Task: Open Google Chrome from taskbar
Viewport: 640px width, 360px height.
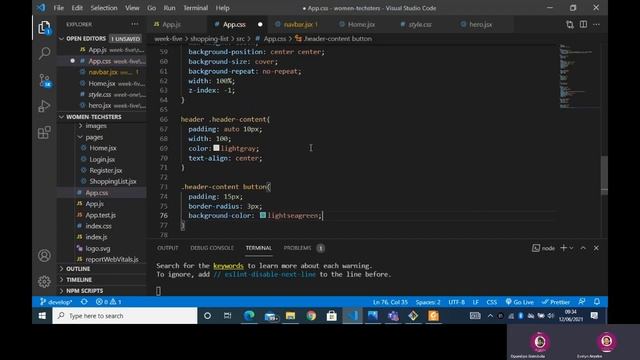Action: (x=311, y=316)
